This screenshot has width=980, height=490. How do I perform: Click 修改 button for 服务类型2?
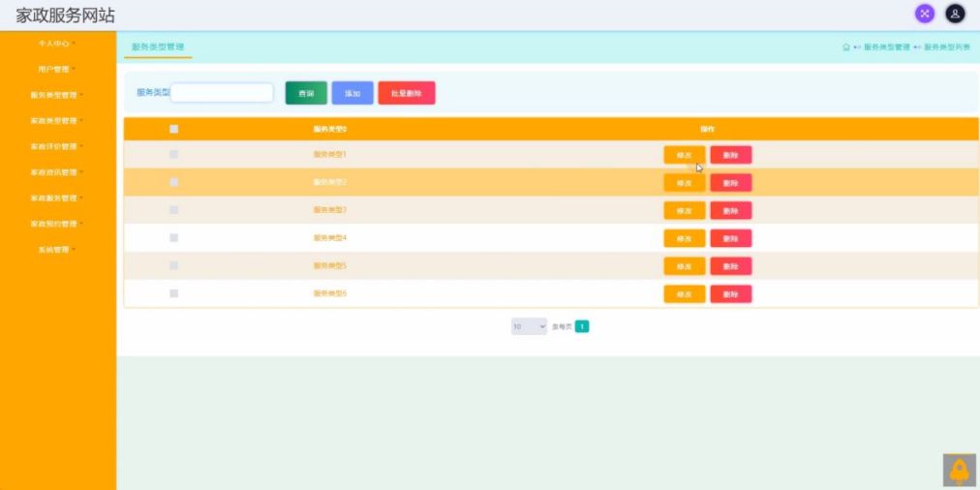(685, 182)
